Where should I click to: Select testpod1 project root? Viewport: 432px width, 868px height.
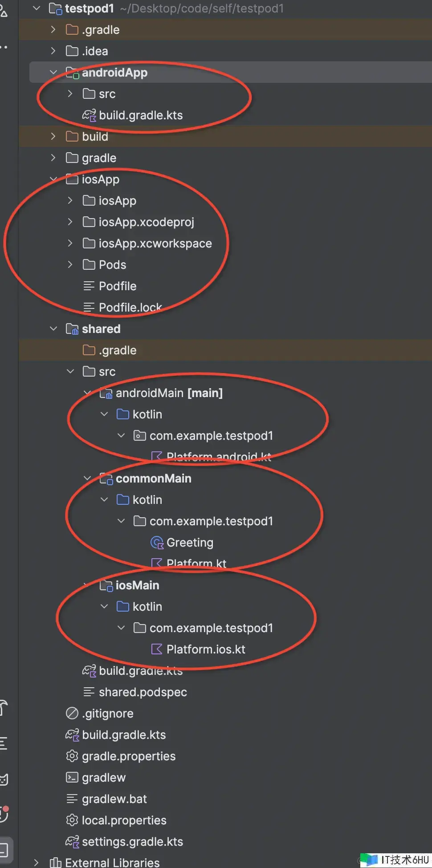[90, 8]
